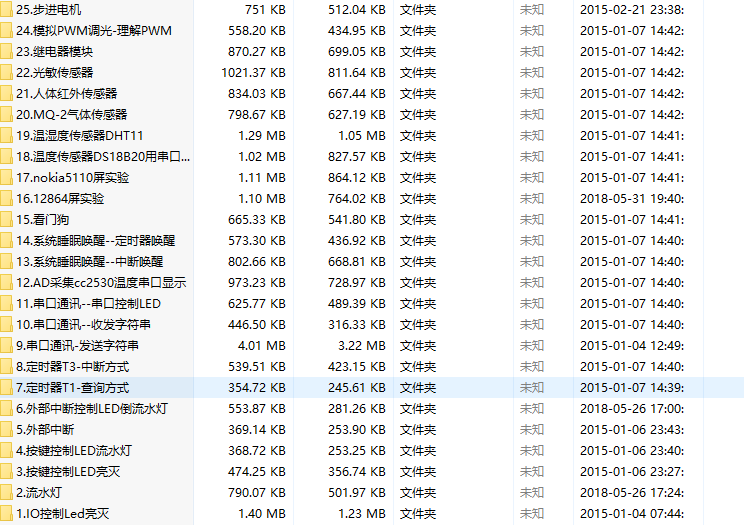
Task: Click folder icon of 2.流水灯
Action: coord(6,492)
